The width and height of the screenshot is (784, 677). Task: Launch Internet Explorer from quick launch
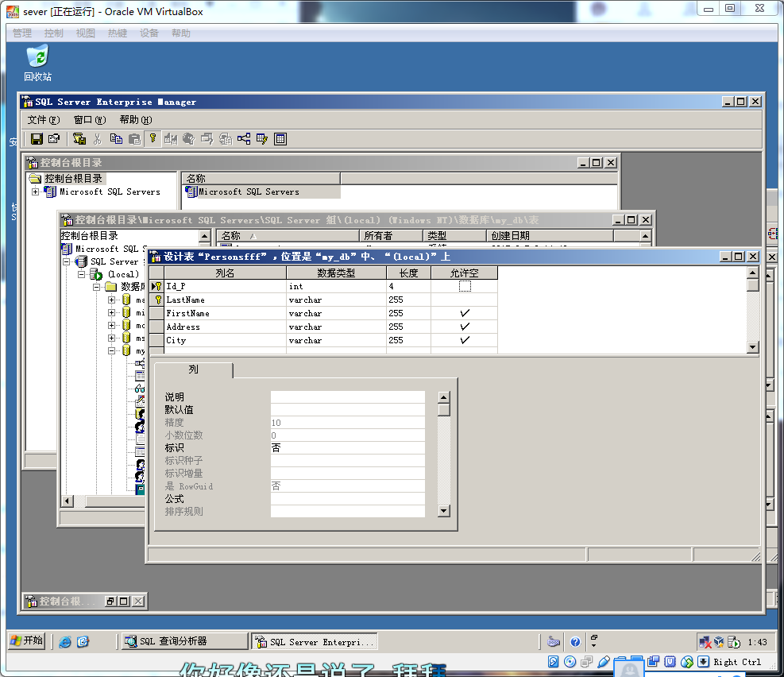[x=65, y=641]
